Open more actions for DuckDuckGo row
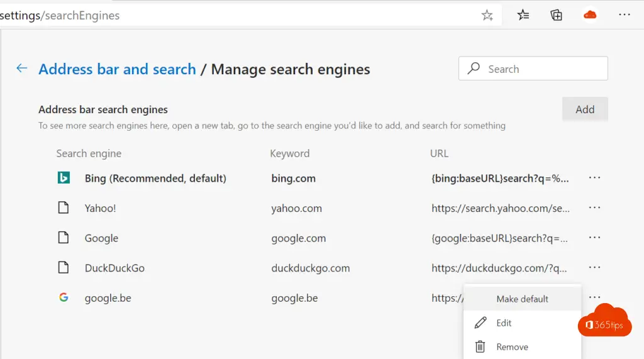644x359 pixels. [594, 267]
